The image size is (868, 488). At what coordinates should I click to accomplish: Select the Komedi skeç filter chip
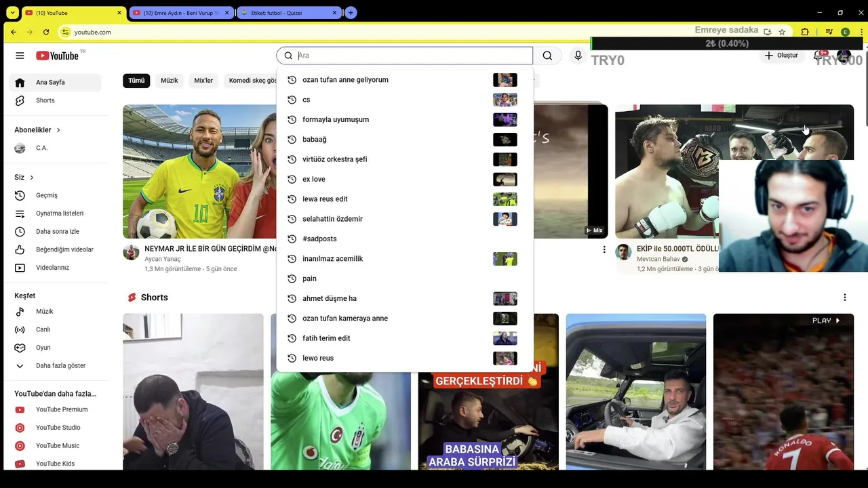pyautogui.click(x=250, y=81)
